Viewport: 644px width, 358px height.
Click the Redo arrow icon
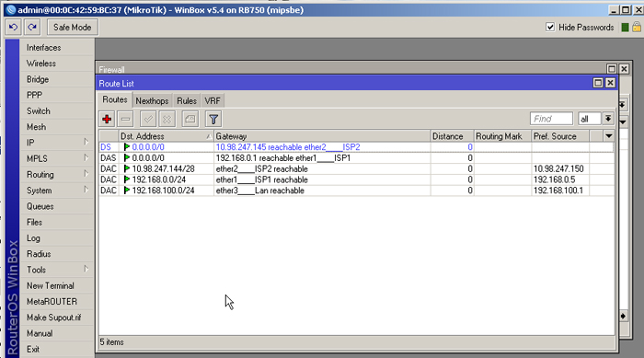click(x=32, y=28)
